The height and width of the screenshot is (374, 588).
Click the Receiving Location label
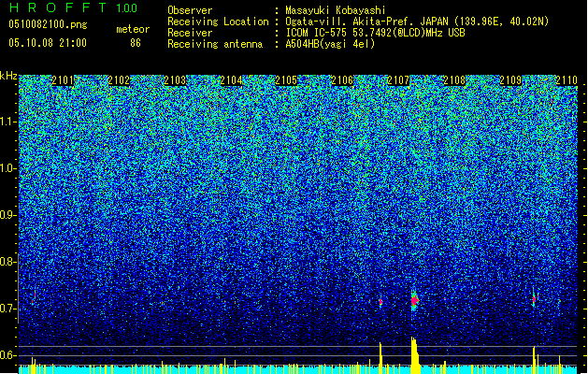pos(218,22)
